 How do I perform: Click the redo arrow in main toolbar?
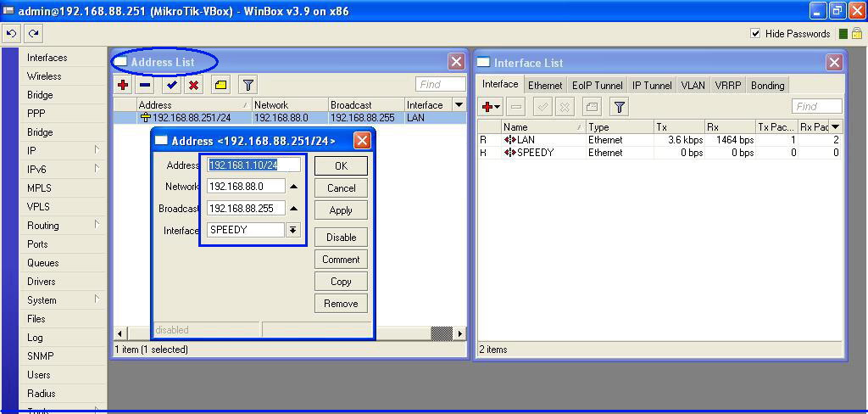coord(34,34)
